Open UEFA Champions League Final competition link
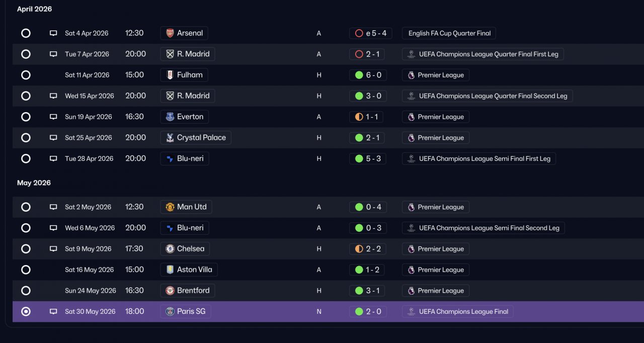The image size is (644, 343). tap(457, 311)
